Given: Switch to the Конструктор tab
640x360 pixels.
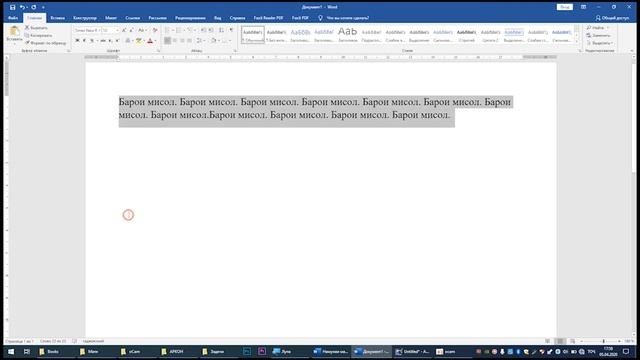Looking at the screenshot, I should click(85, 18).
